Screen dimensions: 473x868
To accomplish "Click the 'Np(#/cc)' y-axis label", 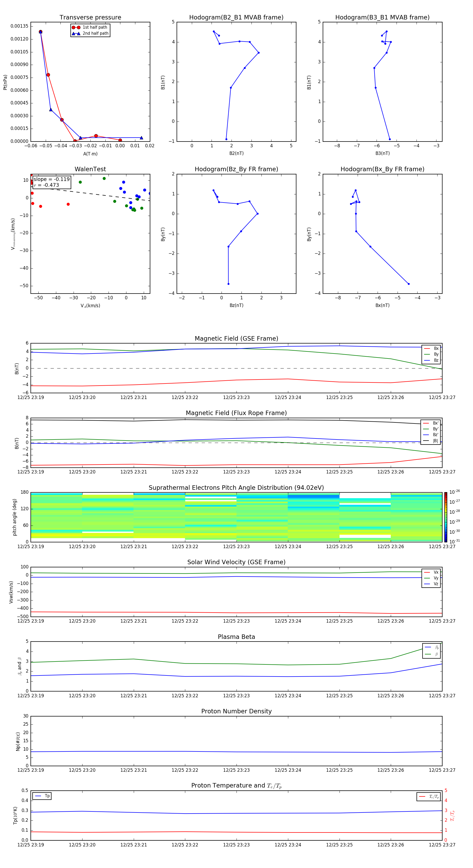I will (18, 741).
